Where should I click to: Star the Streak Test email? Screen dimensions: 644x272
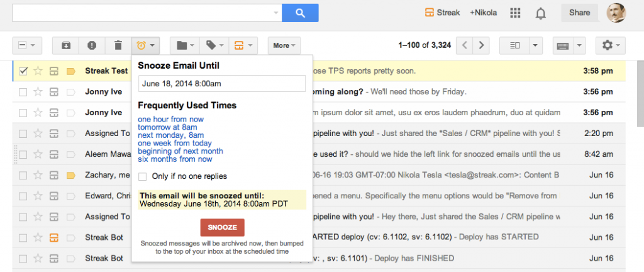pos(38,71)
